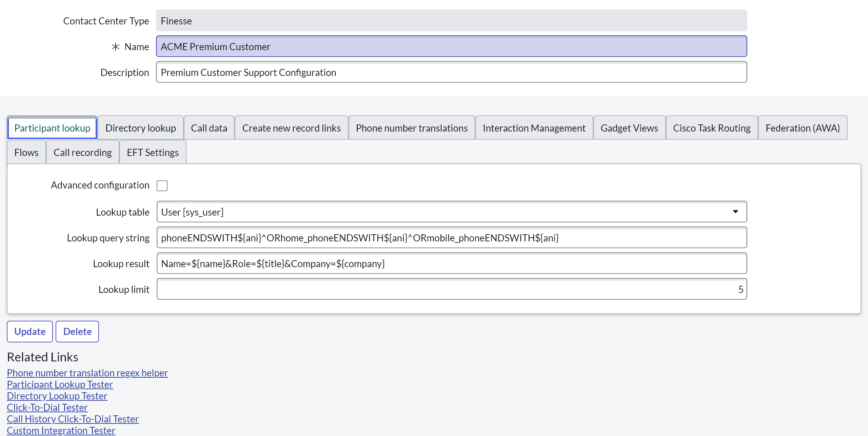The height and width of the screenshot is (436, 868).
Task: Go to Phone number translations tab
Action: [412, 128]
